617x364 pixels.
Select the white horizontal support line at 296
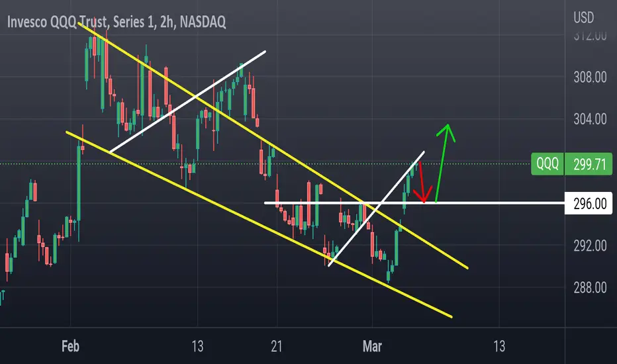414,203
